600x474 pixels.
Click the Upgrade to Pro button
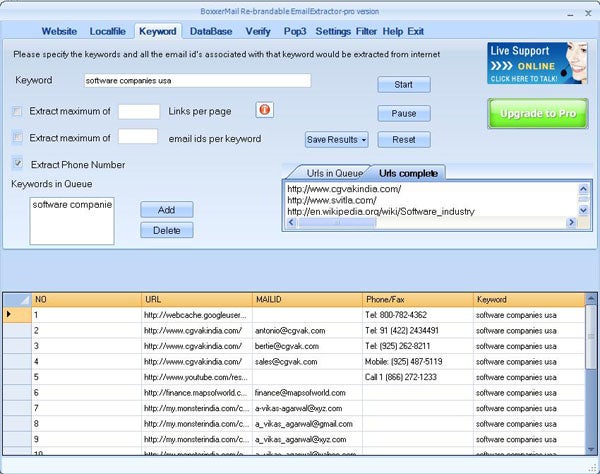[x=538, y=113]
